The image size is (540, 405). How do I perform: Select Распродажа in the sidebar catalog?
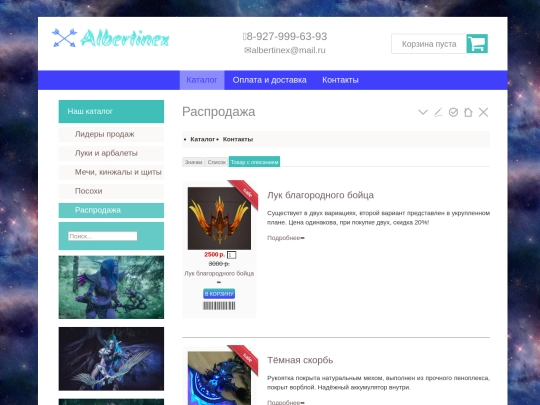click(x=111, y=210)
